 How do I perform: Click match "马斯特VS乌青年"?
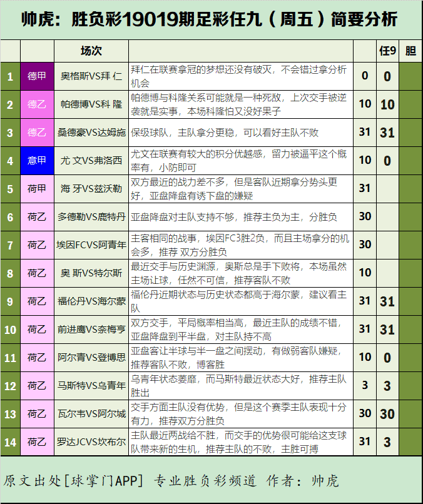click(91, 385)
